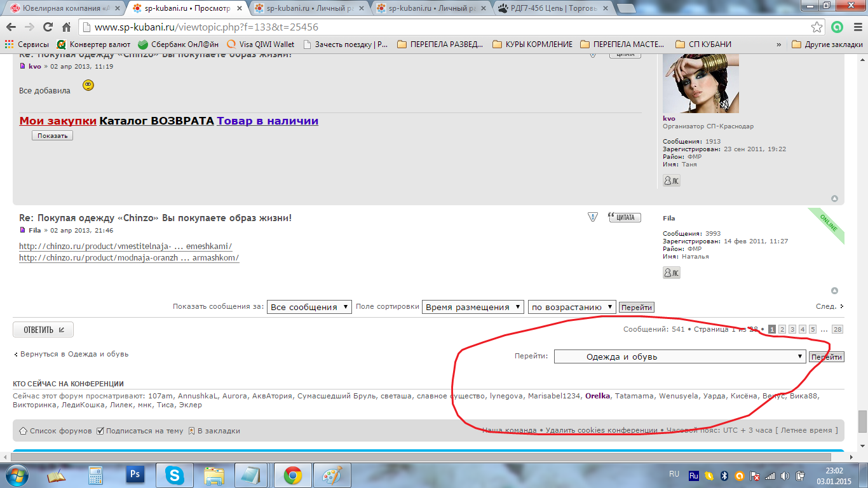Screen dimensions: 868x488
Task: Jump to top via arrow in Fila's post
Action: point(835,291)
